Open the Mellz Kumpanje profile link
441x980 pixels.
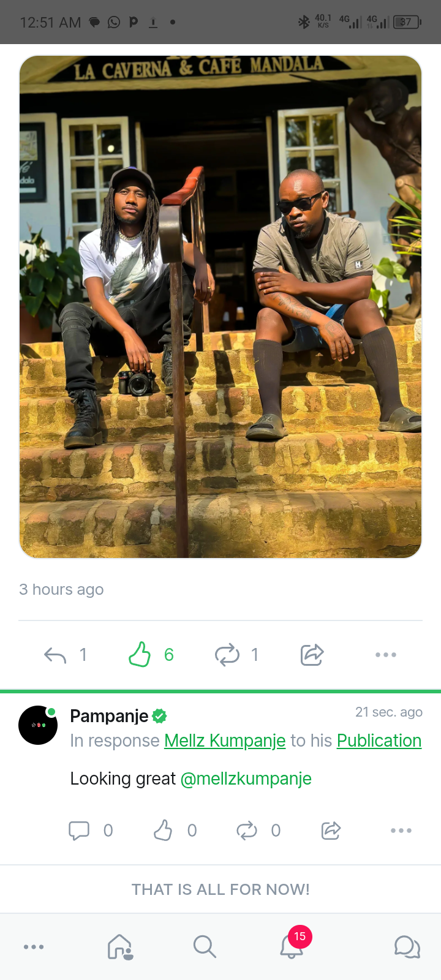[225, 741]
